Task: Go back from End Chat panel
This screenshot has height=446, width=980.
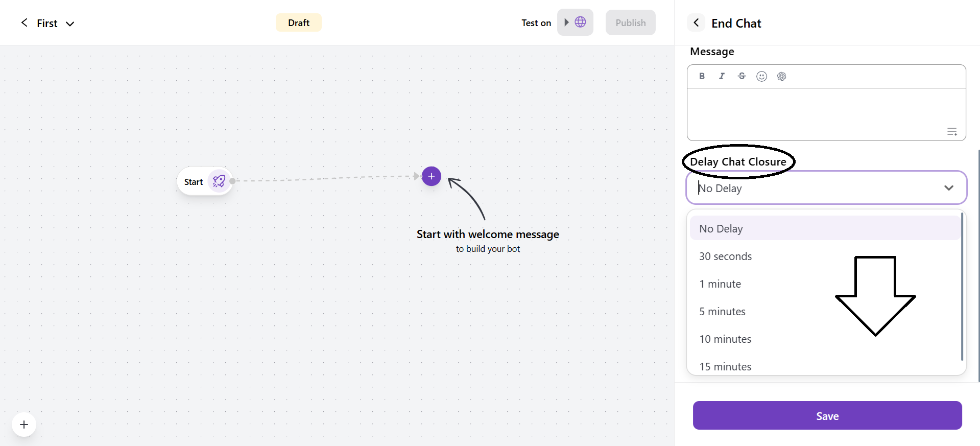Action: [x=696, y=23]
